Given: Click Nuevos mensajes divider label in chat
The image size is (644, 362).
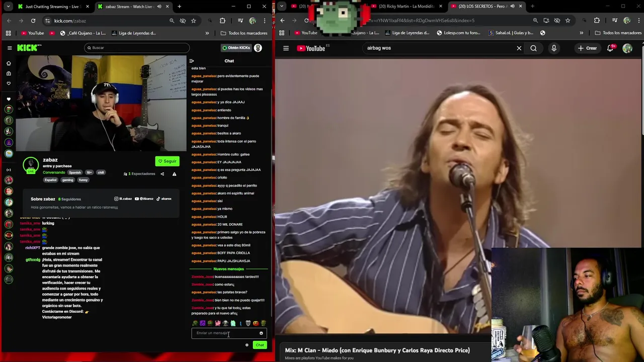Looking at the screenshot, I should point(228,269).
